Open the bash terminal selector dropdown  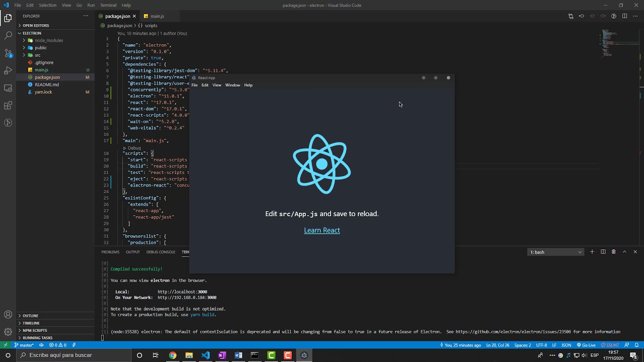click(x=556, y=252)
